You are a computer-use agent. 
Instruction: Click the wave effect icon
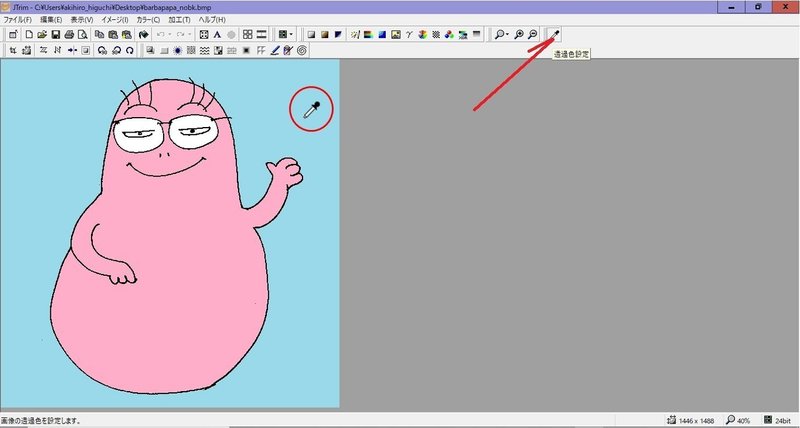[x=204, y=50]
